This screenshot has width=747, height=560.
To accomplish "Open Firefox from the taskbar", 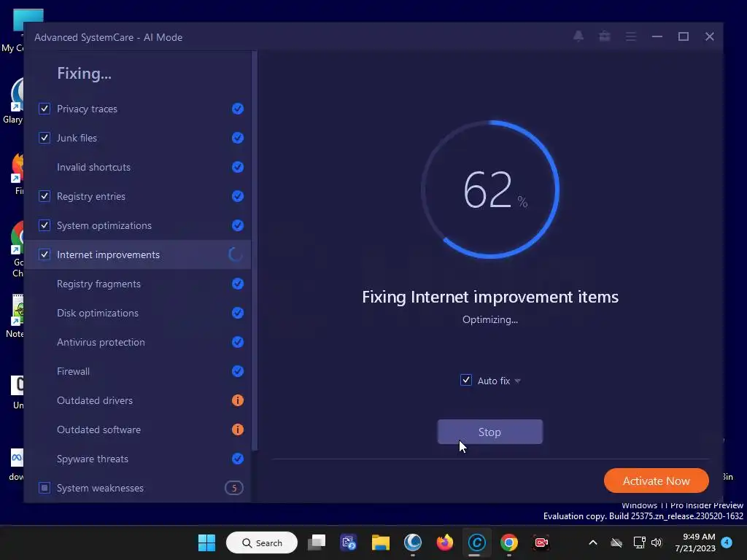I will pos(445,542).
